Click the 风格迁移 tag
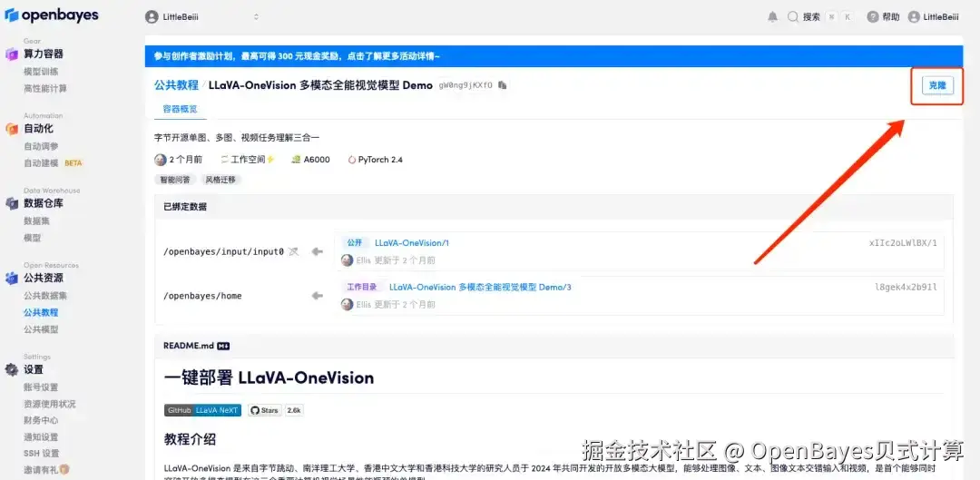 [220, 180]
